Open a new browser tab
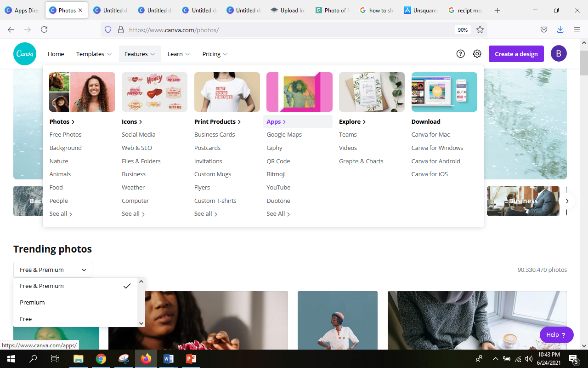This screenshot has height=368, width=588. coord(497,10)
